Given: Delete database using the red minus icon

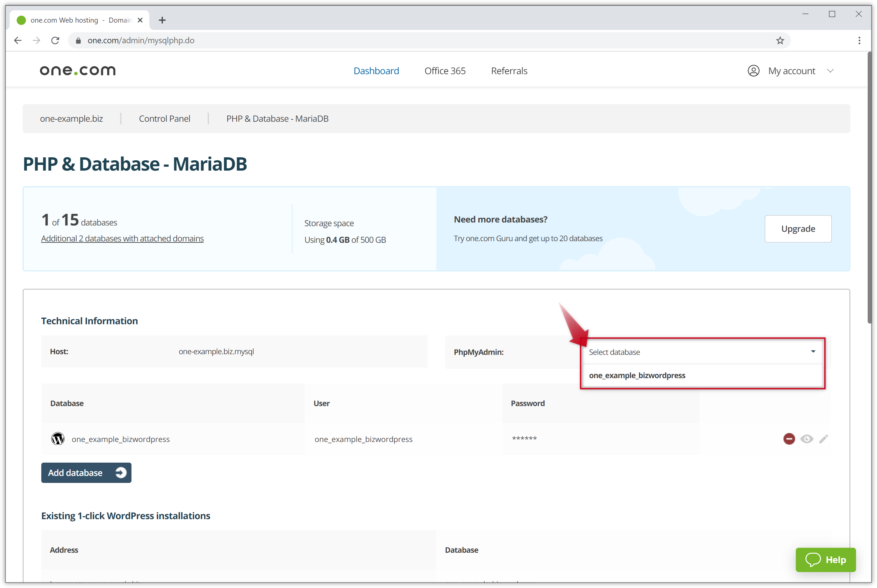Looking at the screenshot, I should (x=789, y=439).
